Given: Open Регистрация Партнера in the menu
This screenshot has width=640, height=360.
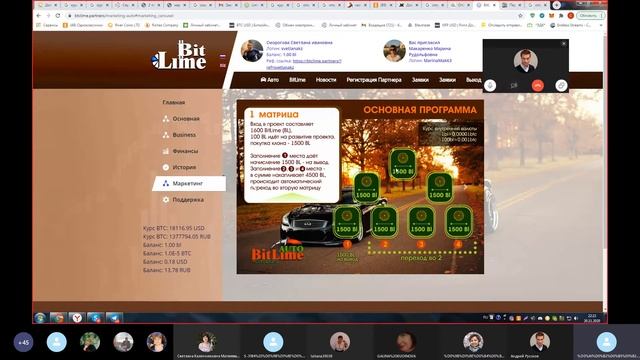Looking at the screenshot, I should pyautogui.click(x=374, y=80).
